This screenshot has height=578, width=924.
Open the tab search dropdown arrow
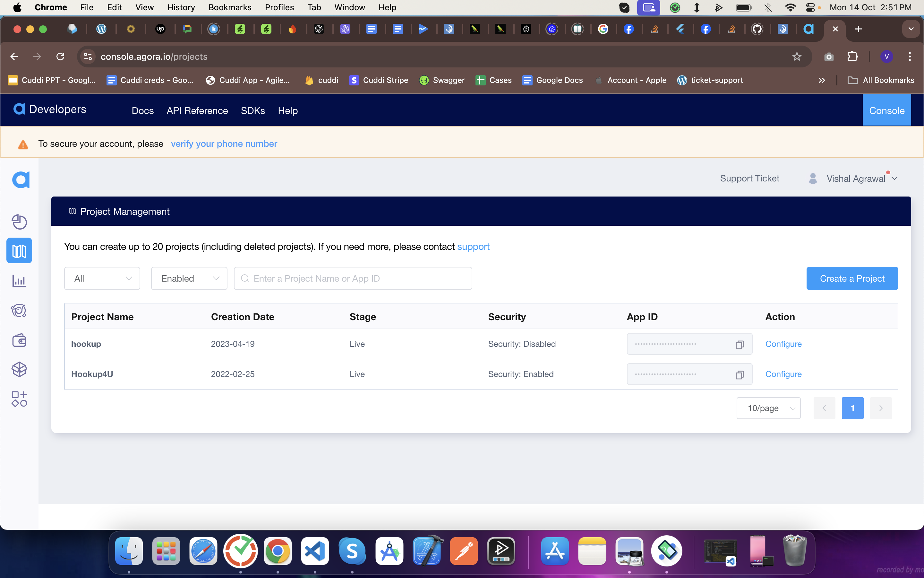[911, 29]
